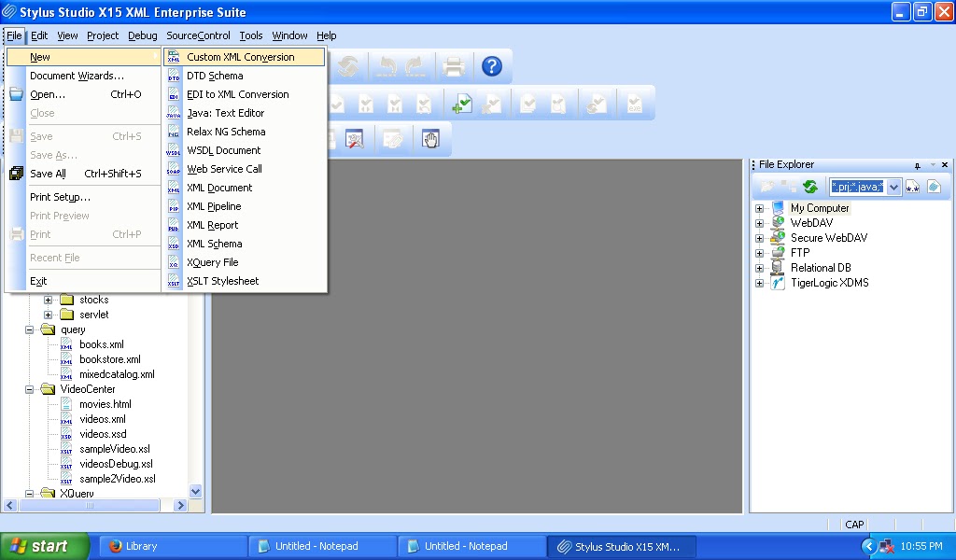Open the File Explorer panel options arrow

(933, 165)
